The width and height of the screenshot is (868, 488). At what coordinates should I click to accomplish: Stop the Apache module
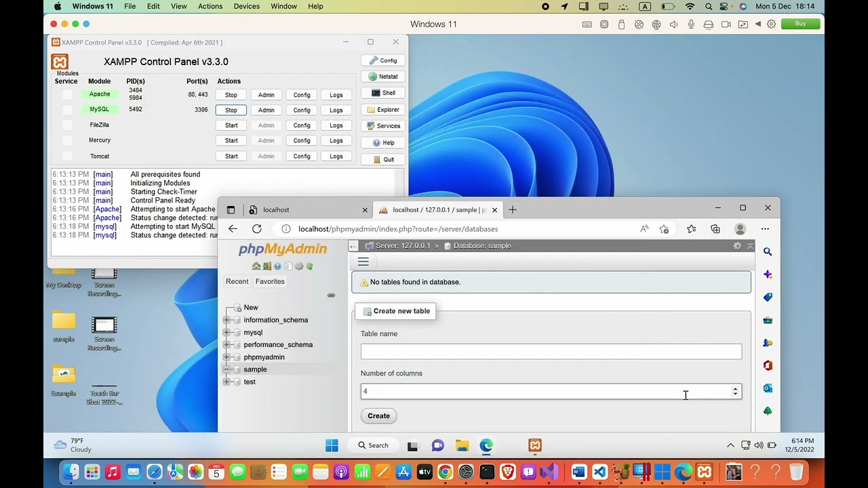[231, 95]
